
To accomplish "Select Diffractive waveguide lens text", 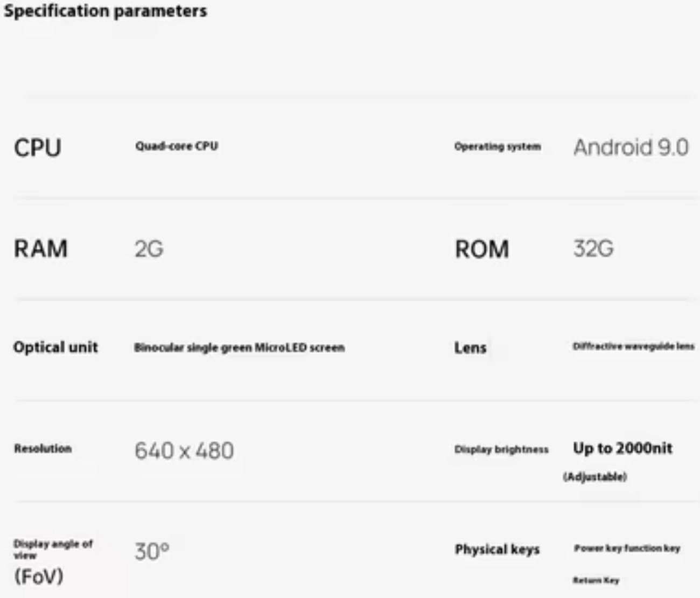I will [x=633, y=346].
